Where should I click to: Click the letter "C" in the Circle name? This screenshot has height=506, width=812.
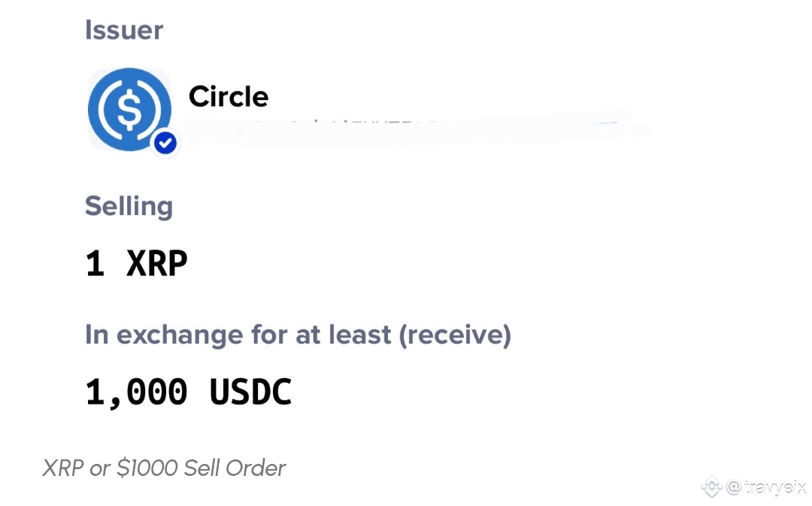point(198,96)
